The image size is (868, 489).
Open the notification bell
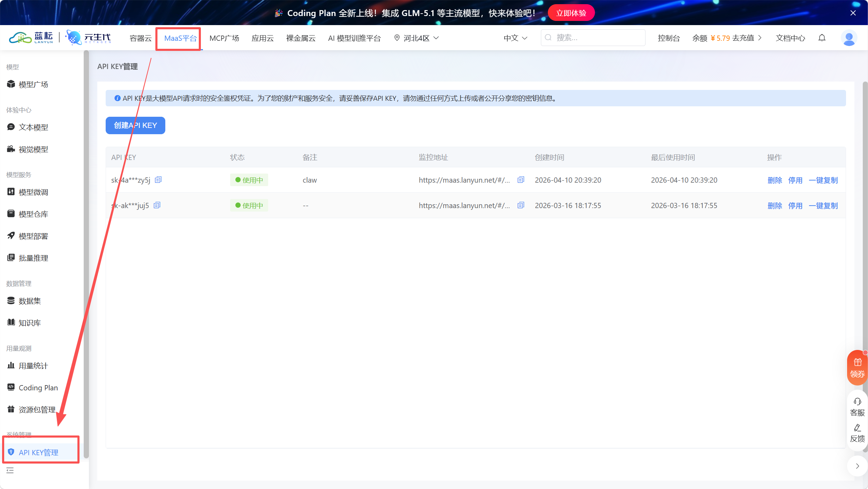coord(822,38)
